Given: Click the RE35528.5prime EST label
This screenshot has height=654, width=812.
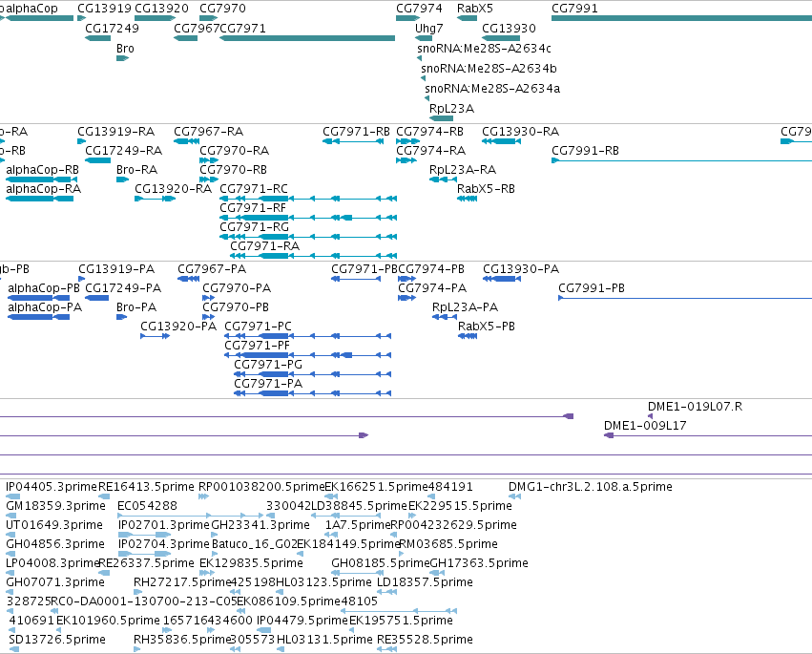Looking at the screenshot, I should tap(425, 640).
